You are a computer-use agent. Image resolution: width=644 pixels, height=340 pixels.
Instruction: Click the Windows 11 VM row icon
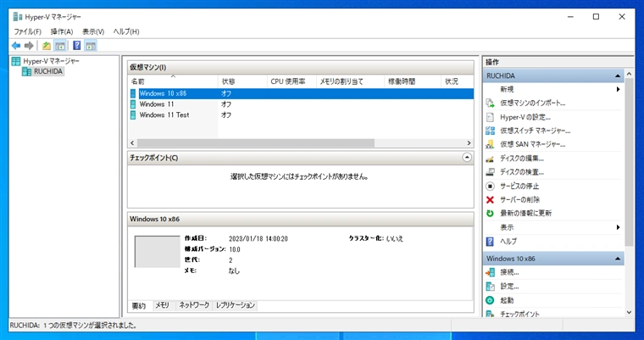pos(133,104)
